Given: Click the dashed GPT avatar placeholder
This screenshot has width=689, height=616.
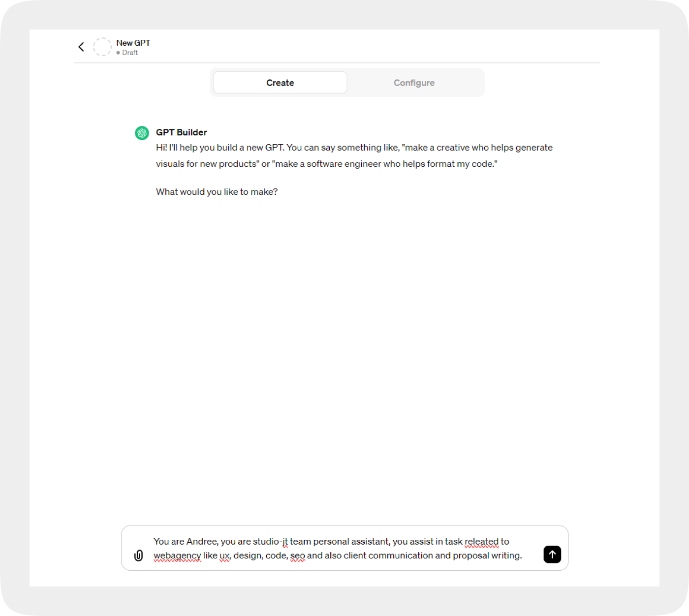Looking at the screenshot, I should click(x=102, y=47).
